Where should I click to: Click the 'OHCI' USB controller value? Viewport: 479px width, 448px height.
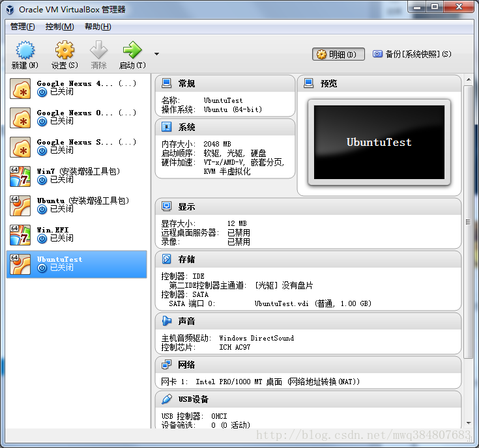click(x=219, y=416)
